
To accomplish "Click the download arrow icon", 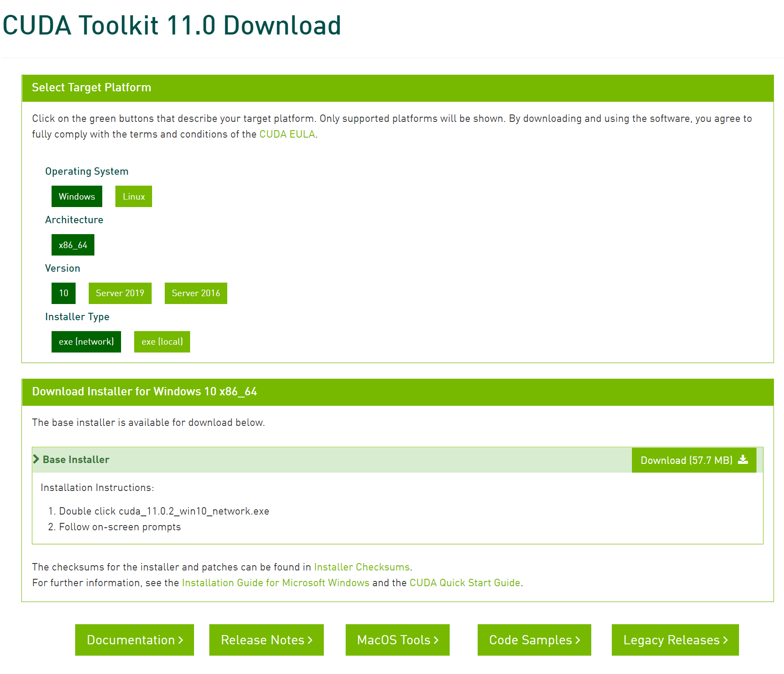I will coord(743,460).
